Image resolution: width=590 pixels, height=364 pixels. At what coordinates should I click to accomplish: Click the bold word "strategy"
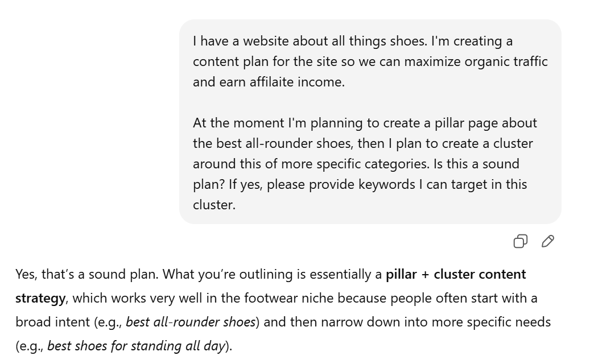pyautogui.click(x=40, y=297)
